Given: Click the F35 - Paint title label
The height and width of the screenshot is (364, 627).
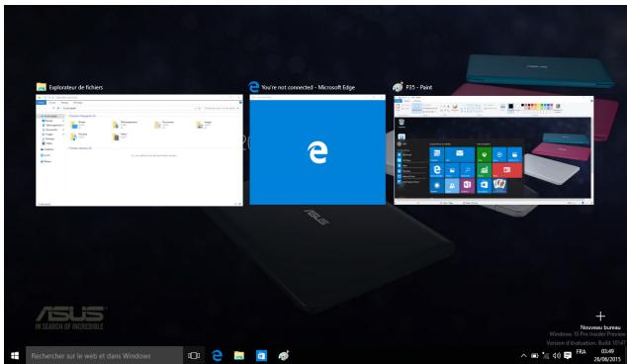Looking at the screenshot, I should pyautogui.click(x=418, y=87).
